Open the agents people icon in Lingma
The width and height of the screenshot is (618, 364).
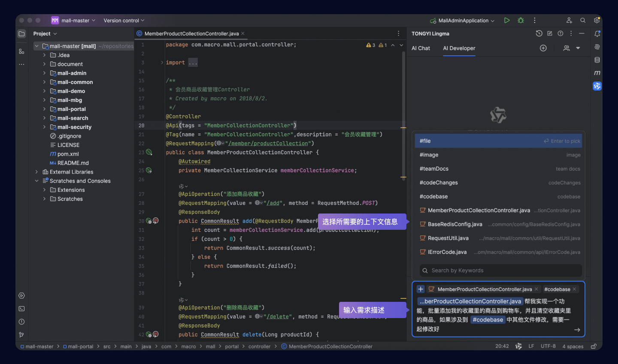coord(566,48)
